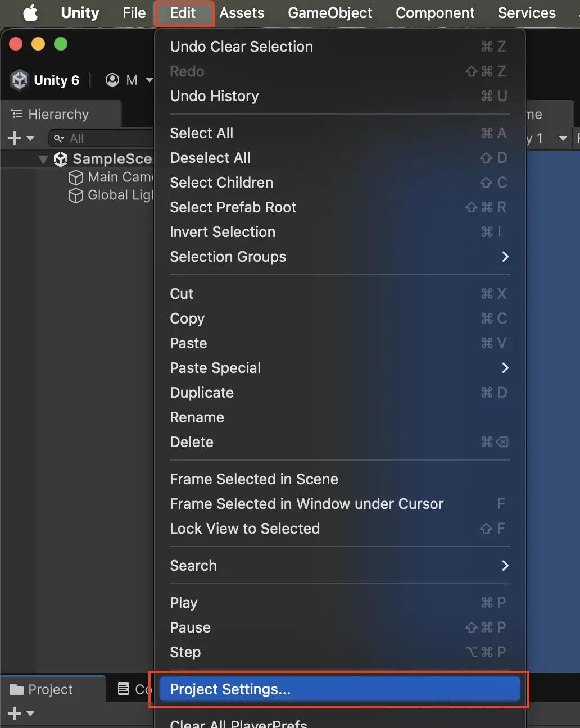Open the display dropdown arrow right of menu
Image resolution: width=580 pixels, height=728 pixels.
pyautogui.click(x=563, y=138)
